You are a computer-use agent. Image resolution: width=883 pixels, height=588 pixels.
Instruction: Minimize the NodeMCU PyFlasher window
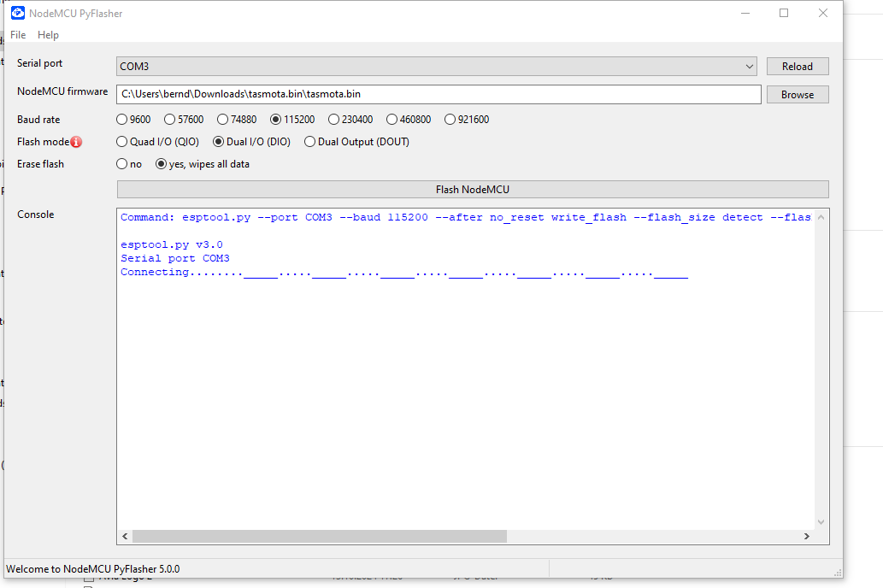[745, 13]
